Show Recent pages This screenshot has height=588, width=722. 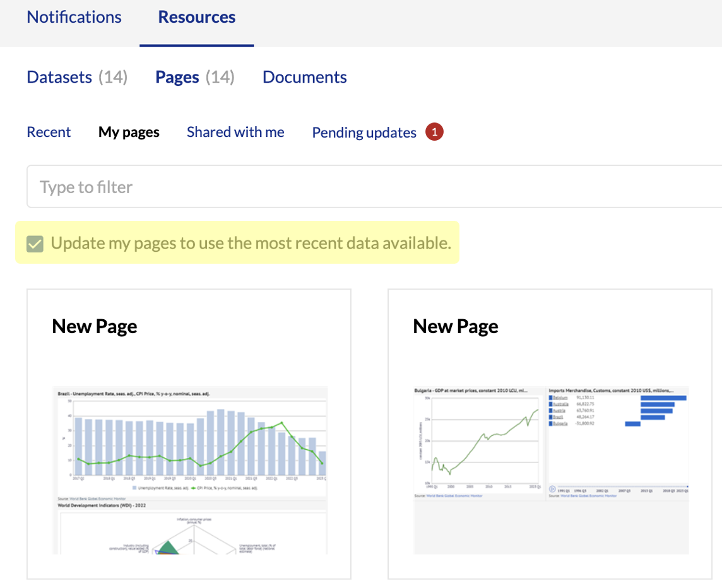[49, 132]
